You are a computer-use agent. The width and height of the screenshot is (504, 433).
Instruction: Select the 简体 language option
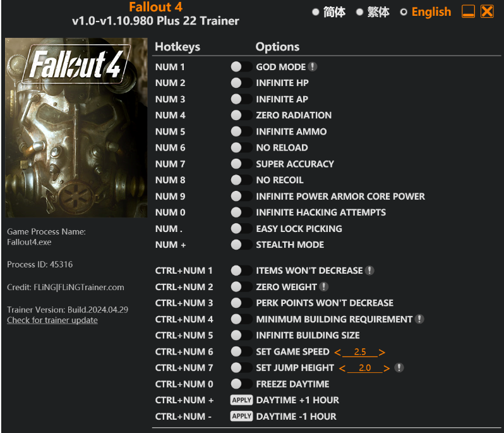point(329,12)
